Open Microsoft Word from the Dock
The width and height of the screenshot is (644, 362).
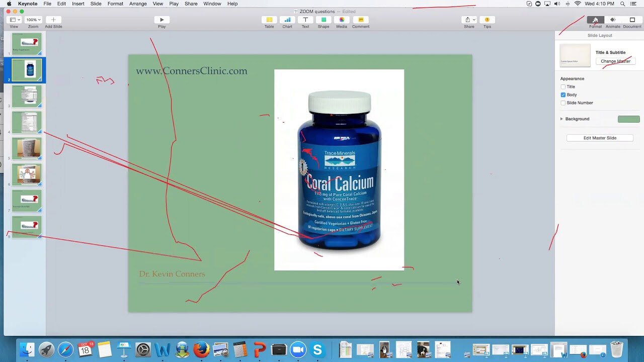click(163, 349)
